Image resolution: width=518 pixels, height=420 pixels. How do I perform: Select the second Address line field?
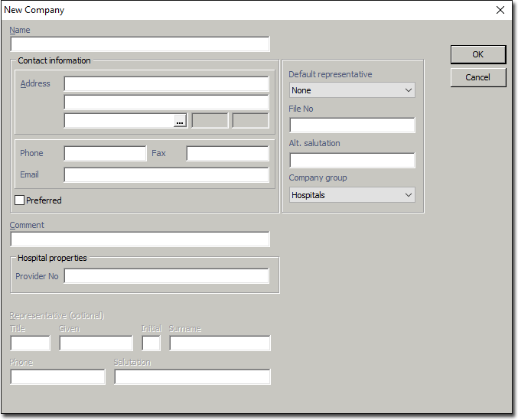pos(166,103)
